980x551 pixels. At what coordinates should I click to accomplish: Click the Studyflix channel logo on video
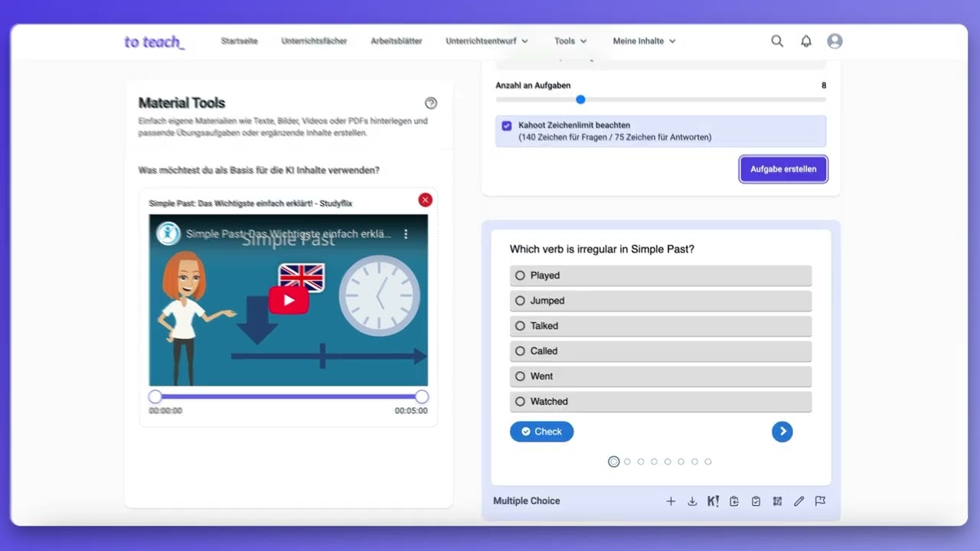[168, 233]
